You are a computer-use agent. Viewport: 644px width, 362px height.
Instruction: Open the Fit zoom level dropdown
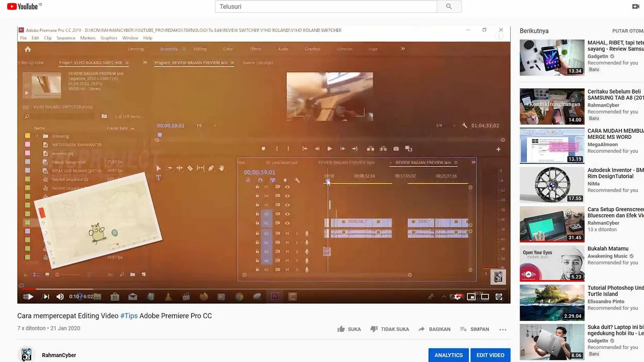click(x=206, y=126)
